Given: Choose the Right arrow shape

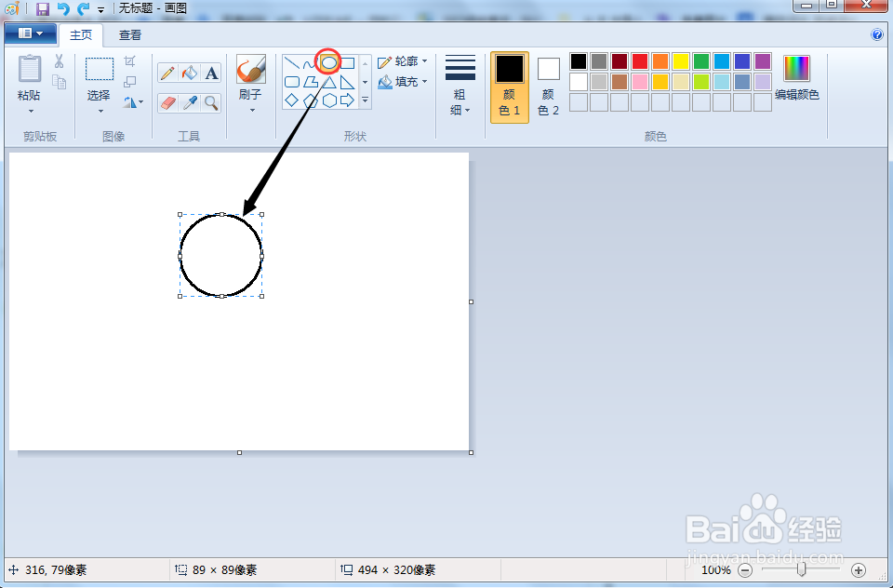Looking at the screenshot, I should click(347, 100).
